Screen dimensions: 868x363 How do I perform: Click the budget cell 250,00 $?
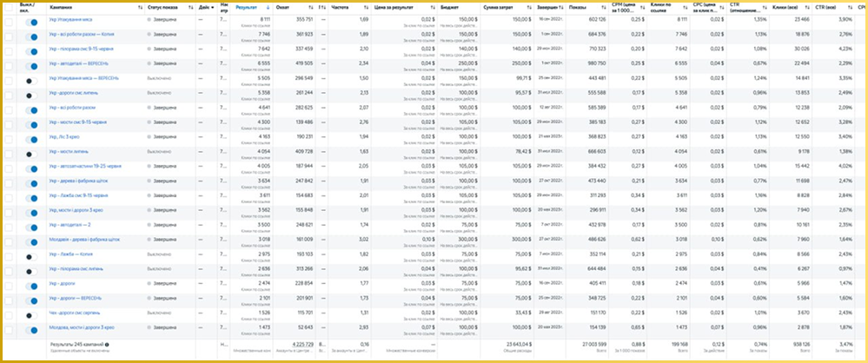(x=468, y=63)
